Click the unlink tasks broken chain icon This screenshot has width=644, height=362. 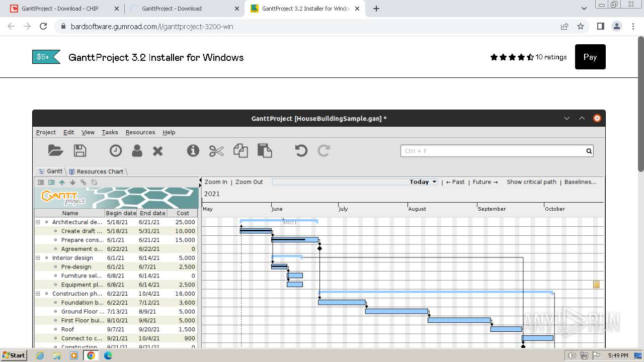pyautogui.click(x=94, y=183)
